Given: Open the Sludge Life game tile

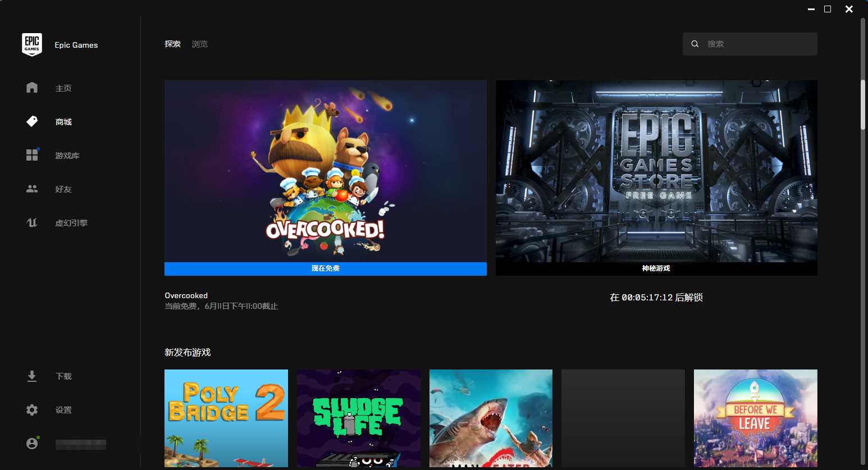Looking at the screenshot, I should pos(359,418).
